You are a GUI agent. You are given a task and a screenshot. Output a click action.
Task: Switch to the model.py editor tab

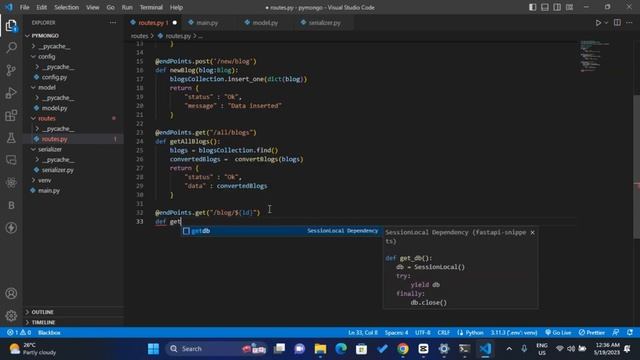click(265, 23)
